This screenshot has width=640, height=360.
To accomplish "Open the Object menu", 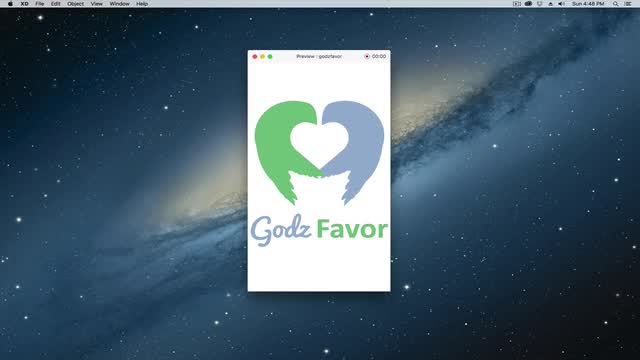I will pos(76,4).
